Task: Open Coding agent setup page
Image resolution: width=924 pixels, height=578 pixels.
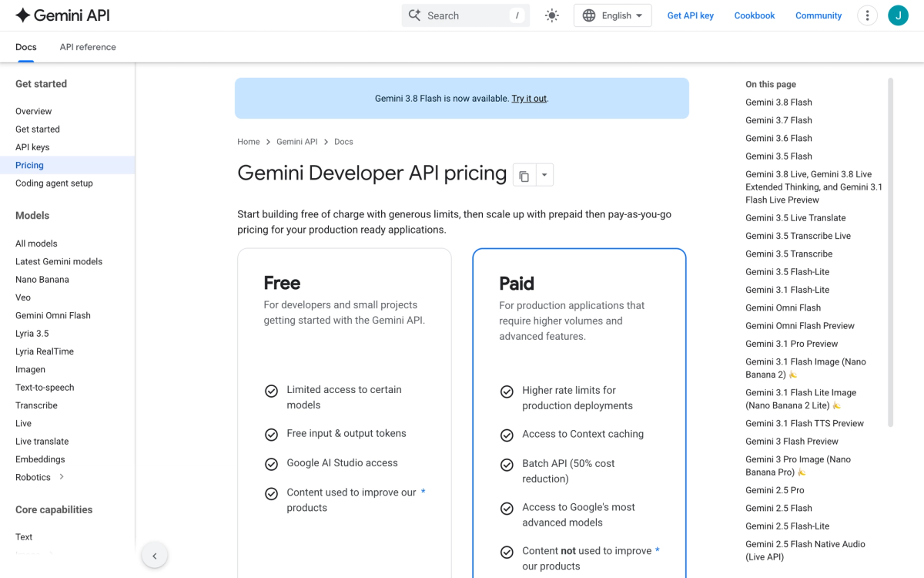Action: click(x=54, y=183)
